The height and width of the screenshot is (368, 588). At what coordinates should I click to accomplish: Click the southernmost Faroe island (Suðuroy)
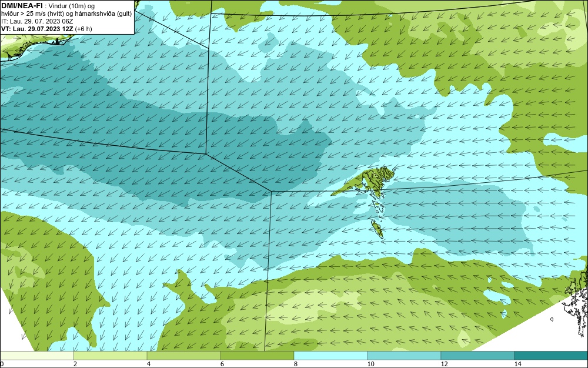377,229
